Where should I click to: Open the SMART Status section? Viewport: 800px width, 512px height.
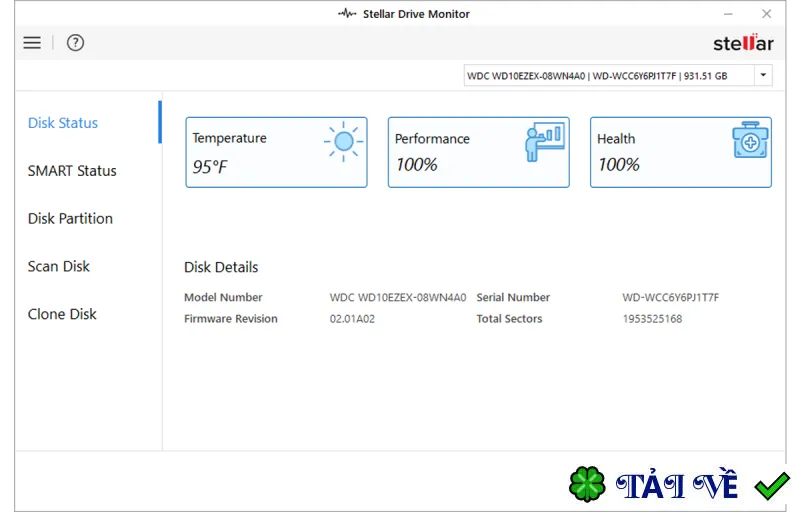pos(72,171)
